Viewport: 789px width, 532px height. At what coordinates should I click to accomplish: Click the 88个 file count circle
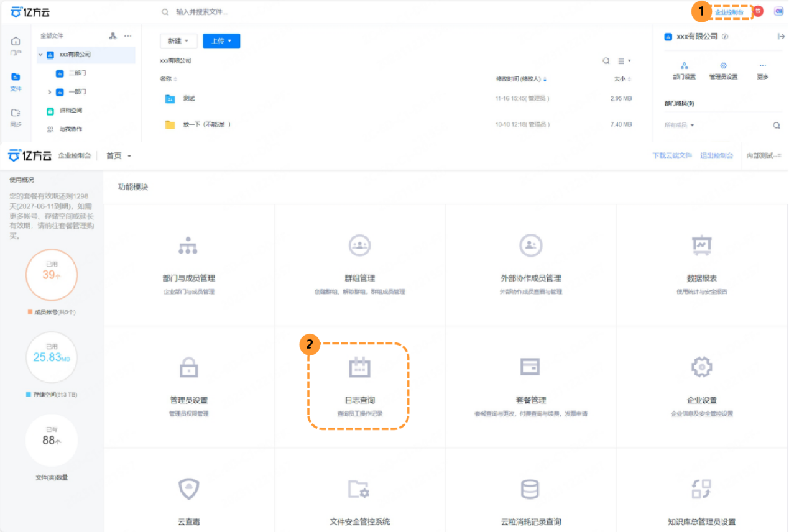52,440
